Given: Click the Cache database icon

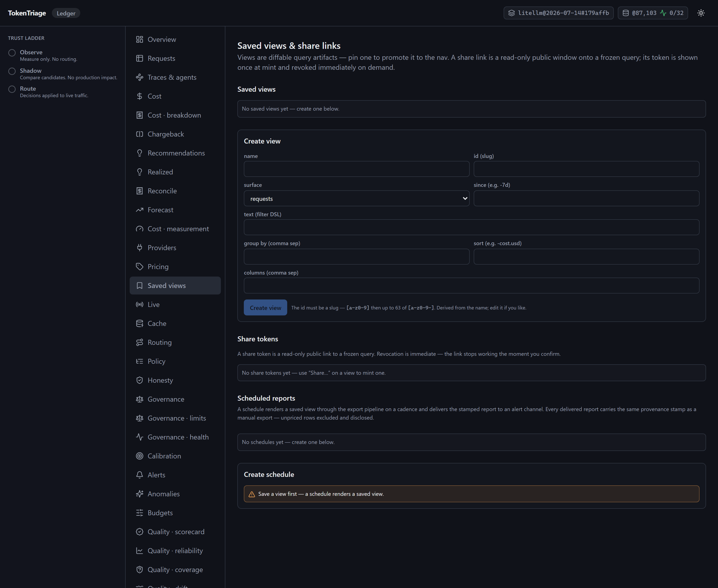Looking at the screenshot, I should tap(139, 323).
